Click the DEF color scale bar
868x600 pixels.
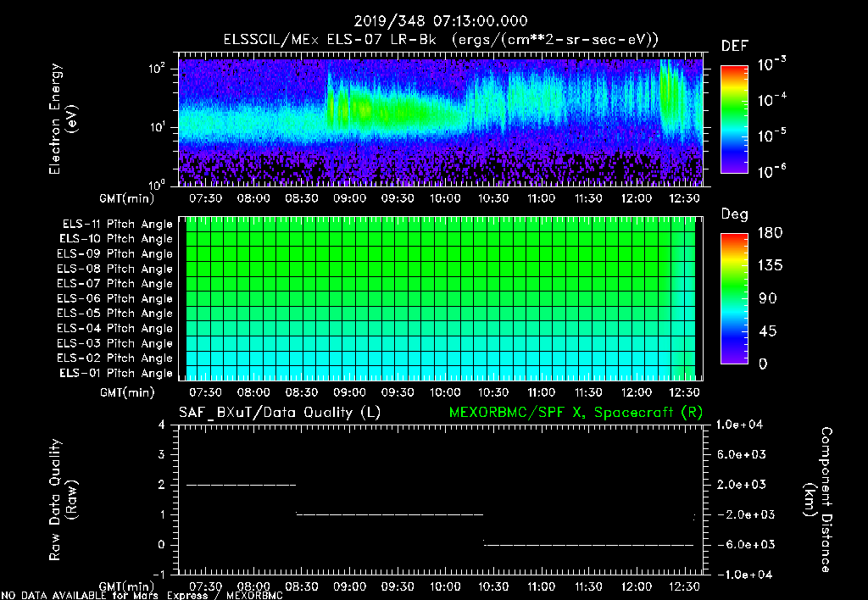click(735, 119)
